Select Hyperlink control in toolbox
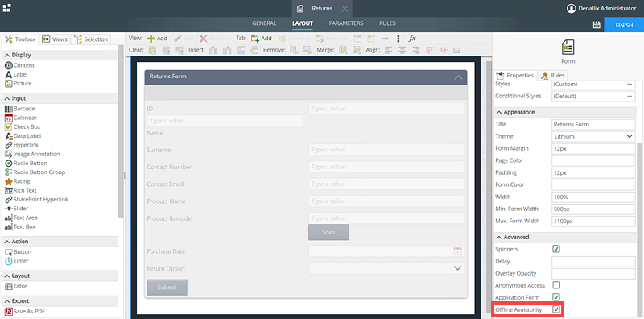Screen dimensions: 644x319 [x=22, y=145]
